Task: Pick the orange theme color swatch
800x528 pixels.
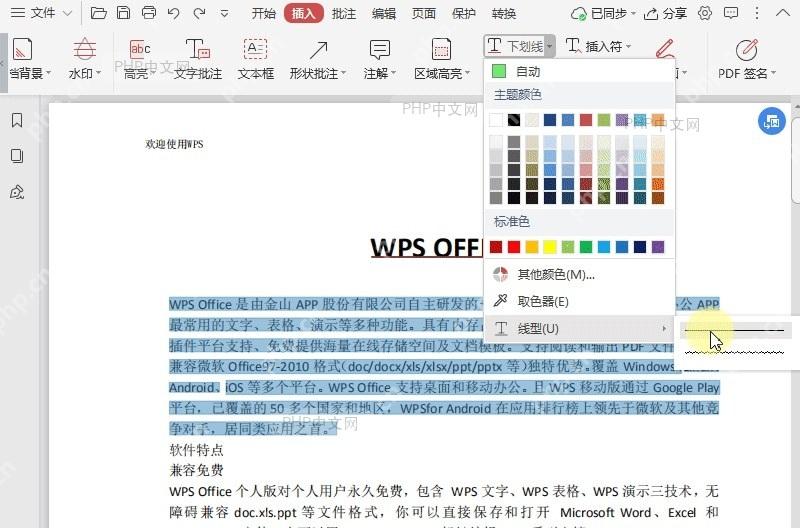Action: pos(658,120)
